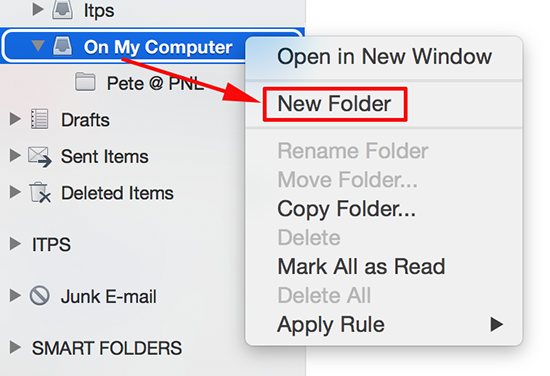Click the Pete @ PNL folder icon
Image resolution: width=550 pixels, height=376 pixels.
85,82
